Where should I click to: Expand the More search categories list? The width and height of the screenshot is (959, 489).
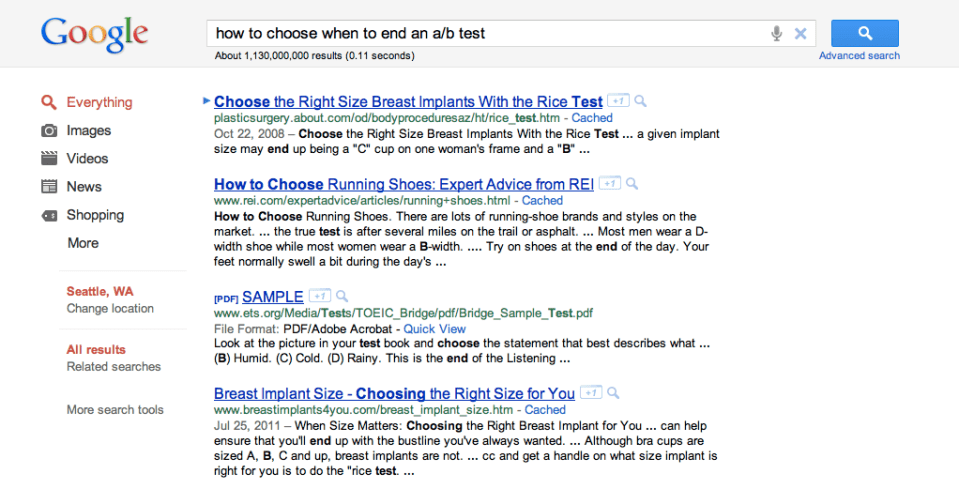pyautogui.click(x=83, y=243)
